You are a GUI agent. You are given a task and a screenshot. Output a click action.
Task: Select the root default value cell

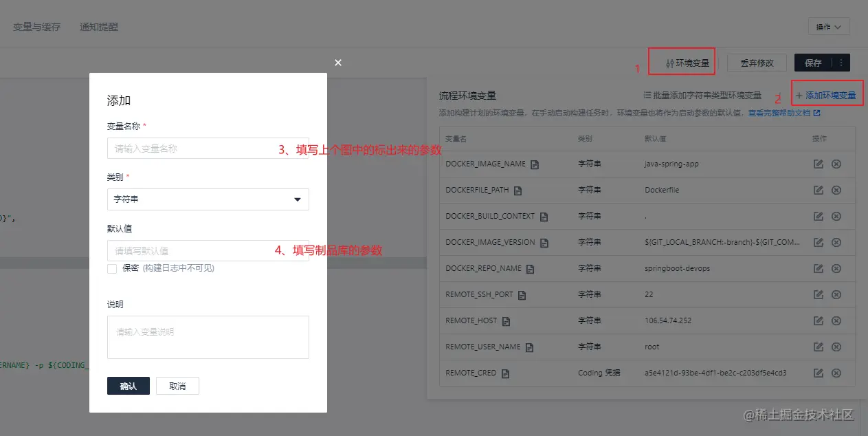coord(652,347)
